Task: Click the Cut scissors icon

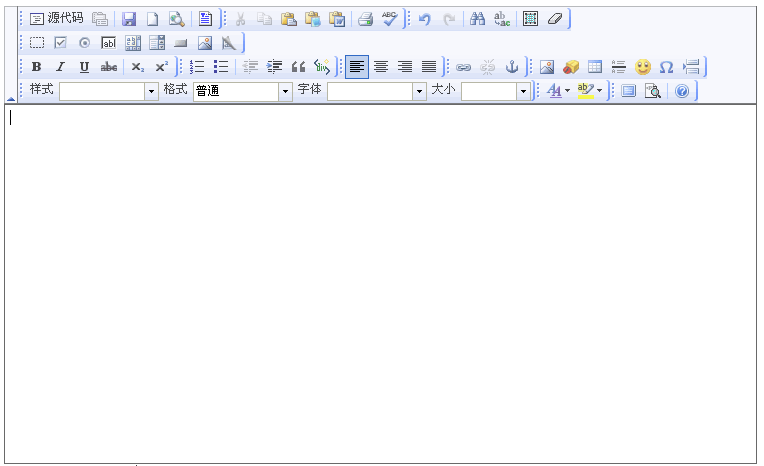Action: click(240, 19)
